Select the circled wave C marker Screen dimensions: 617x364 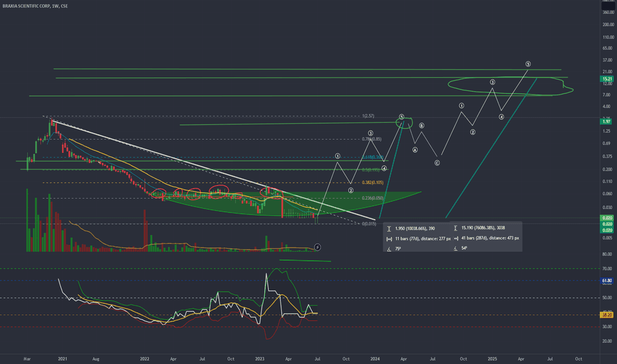click(x=437, y=163)
